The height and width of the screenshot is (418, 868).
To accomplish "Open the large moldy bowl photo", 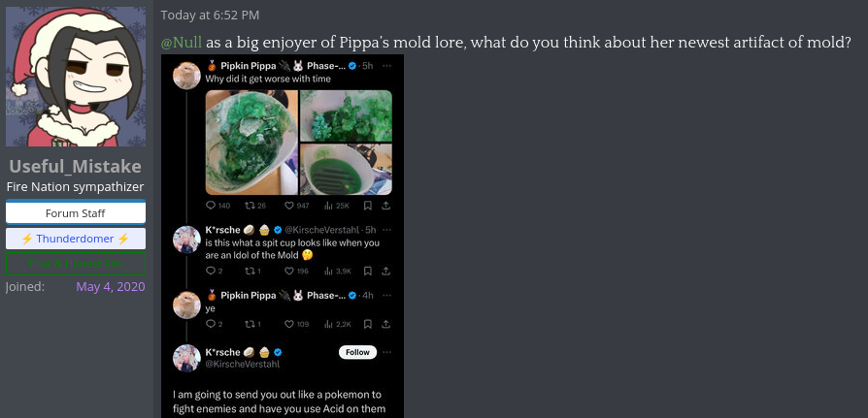I will coord(251,143).
